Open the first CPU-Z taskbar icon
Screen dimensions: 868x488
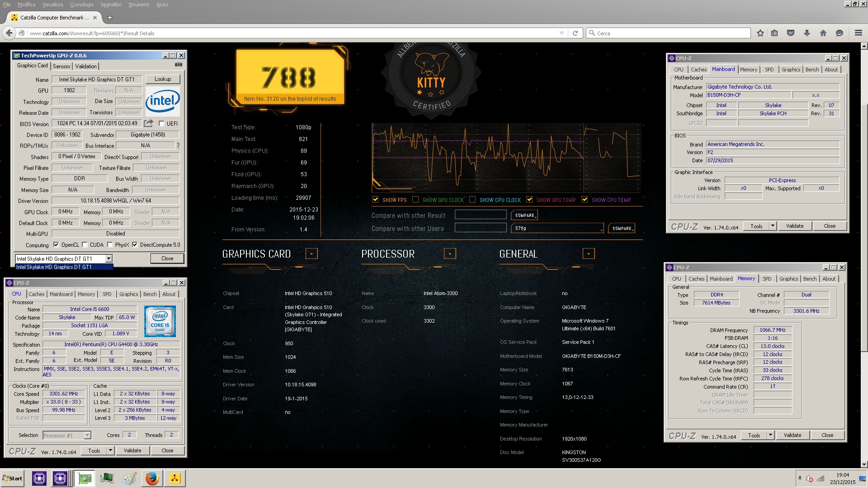(x=39, y=478)
